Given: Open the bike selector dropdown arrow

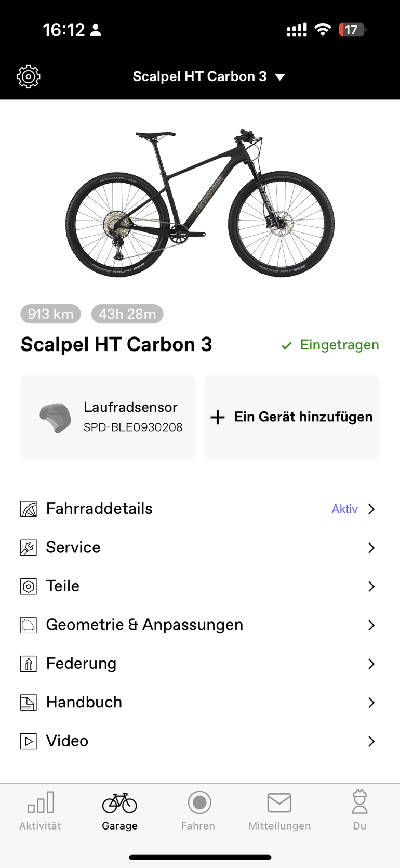Looking at the screenshot, I should [x=280, y=77].
